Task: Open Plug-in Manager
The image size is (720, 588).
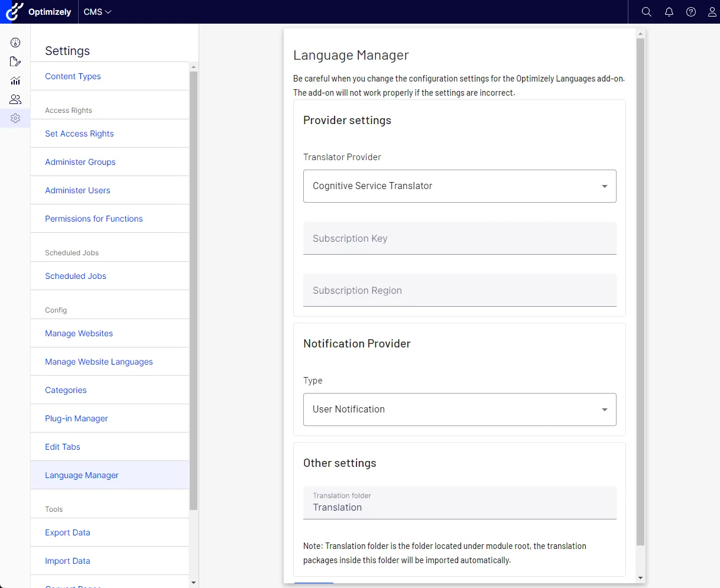Action: click(76, 418)
